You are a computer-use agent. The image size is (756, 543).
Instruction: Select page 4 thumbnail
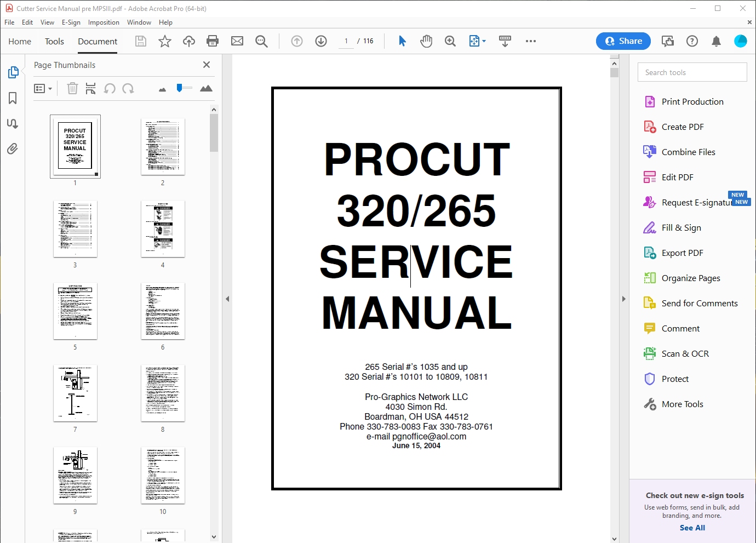point(163,228)
